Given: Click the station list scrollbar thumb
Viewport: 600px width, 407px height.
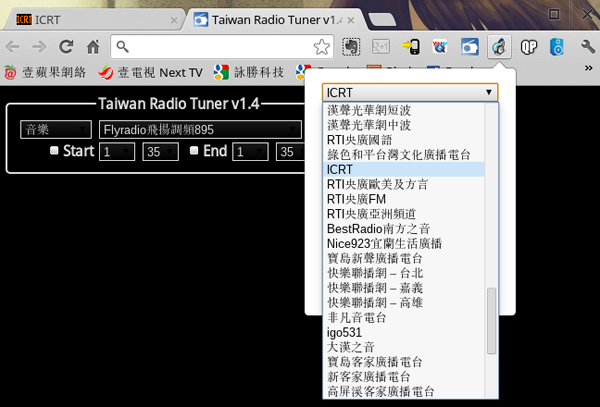Looking at the screenshot, I should pos(491,321).
